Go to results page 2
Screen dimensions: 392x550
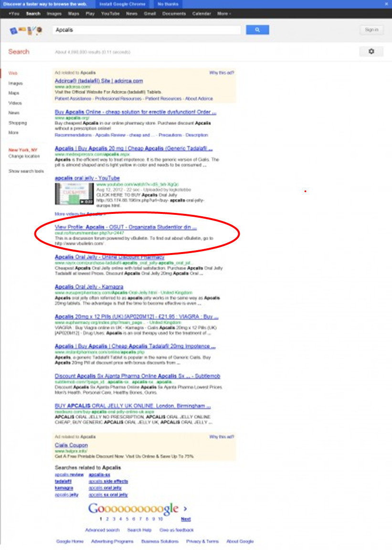click(x=107, y=519)
